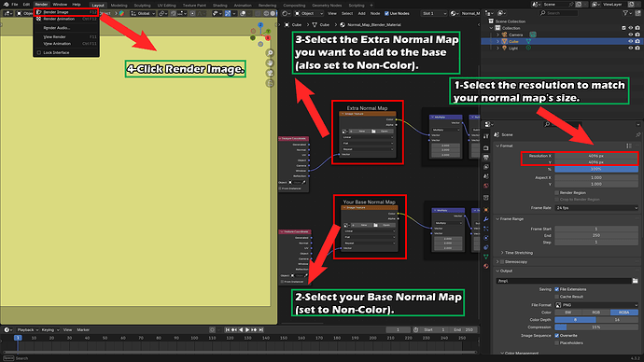Enable the Cache Result checkbox
Image resolution: width=644 pixels, height=362 pixels.
tap(557, 297)
